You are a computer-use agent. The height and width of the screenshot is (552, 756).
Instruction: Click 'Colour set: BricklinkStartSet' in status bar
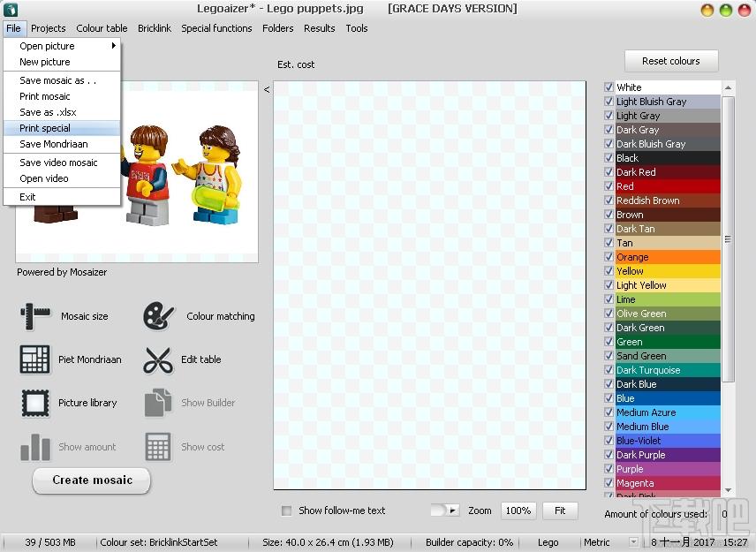159,542
